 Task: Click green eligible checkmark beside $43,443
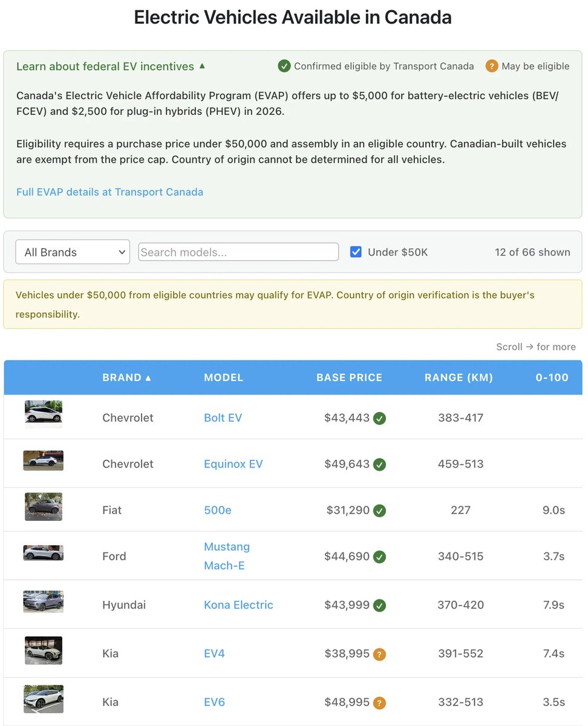379,418
